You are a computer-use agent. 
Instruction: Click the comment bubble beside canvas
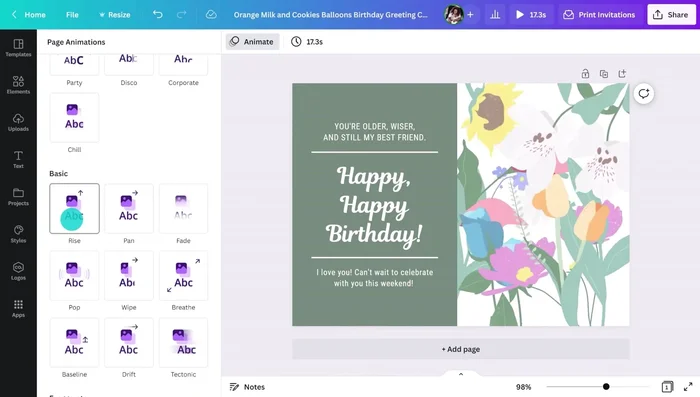[x=643, y=93]
